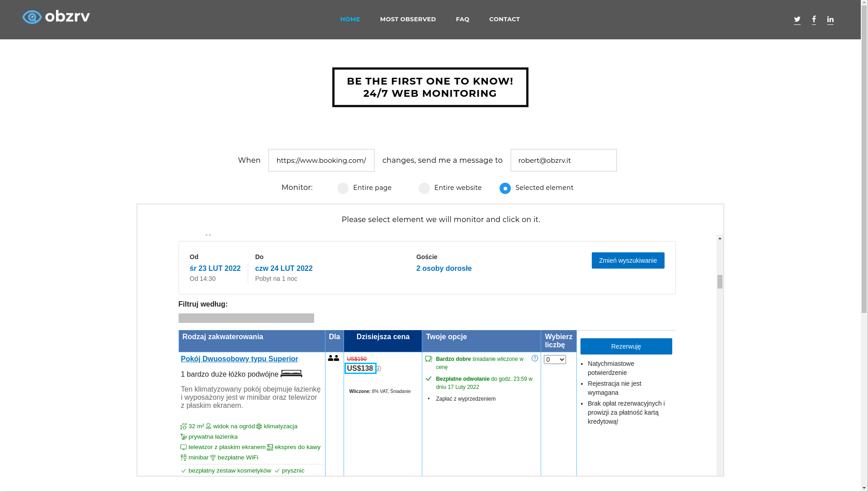Click the room size 32 m² icon
This screenshot has height=492, width=868.
pyautogui.click(x=184, y=426)
